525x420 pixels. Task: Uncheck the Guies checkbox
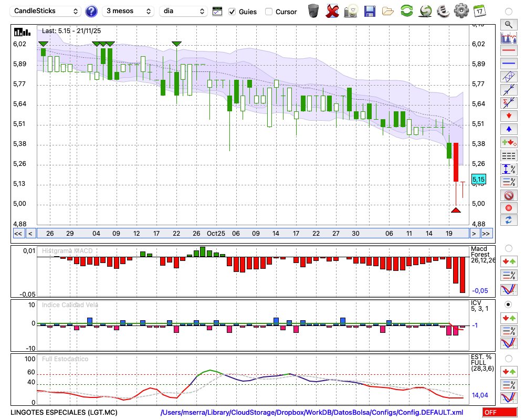point(232,12)
